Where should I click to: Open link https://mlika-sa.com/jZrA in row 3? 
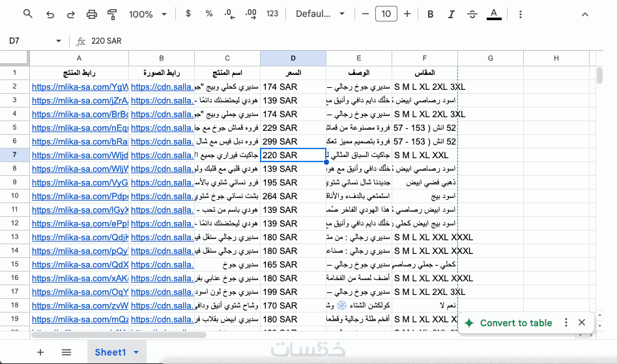tap(80, 101)
